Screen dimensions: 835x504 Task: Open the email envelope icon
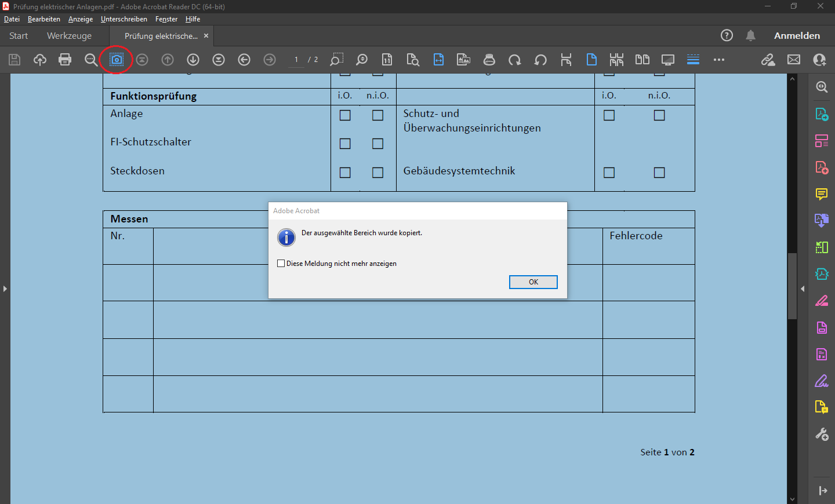pos(794,60)
